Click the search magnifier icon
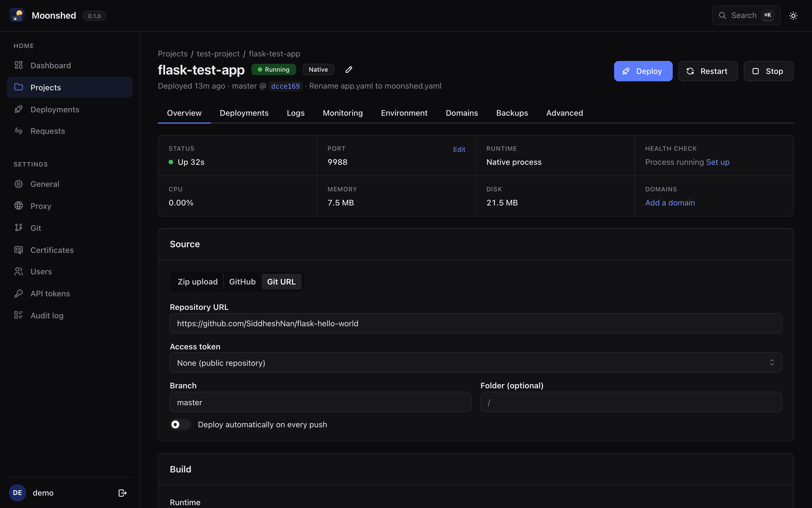Screen dimensions: 812x508 coord(722,16)
